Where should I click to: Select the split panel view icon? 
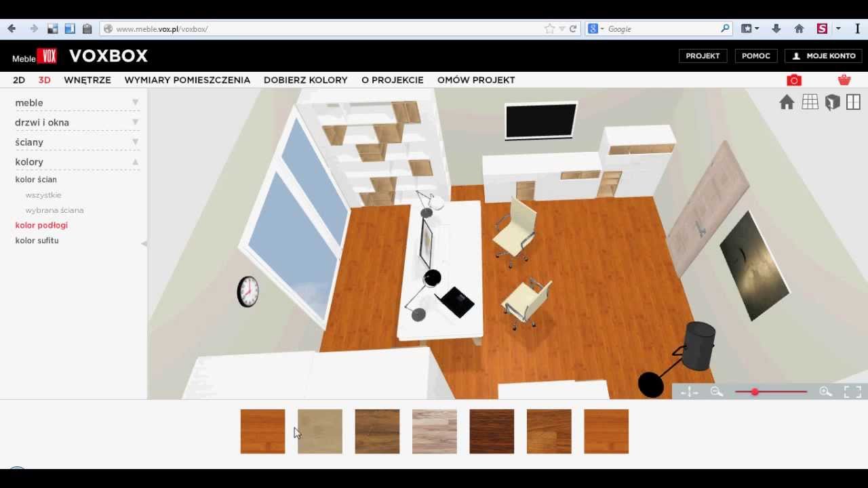pos(853,102)
